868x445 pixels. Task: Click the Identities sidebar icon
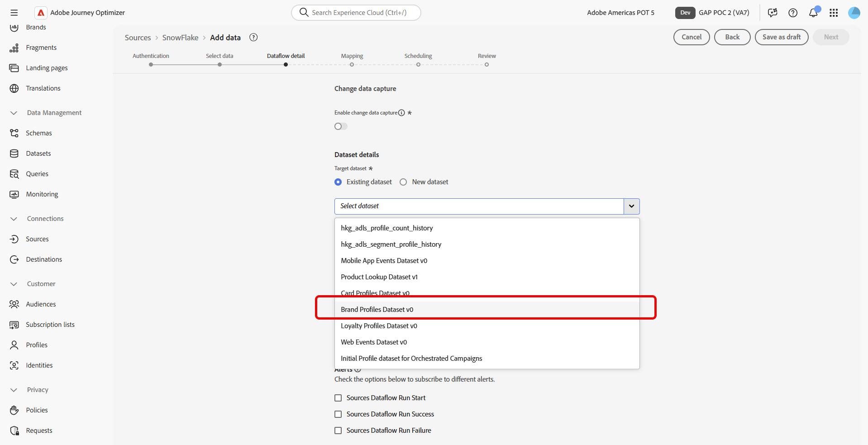14,365
